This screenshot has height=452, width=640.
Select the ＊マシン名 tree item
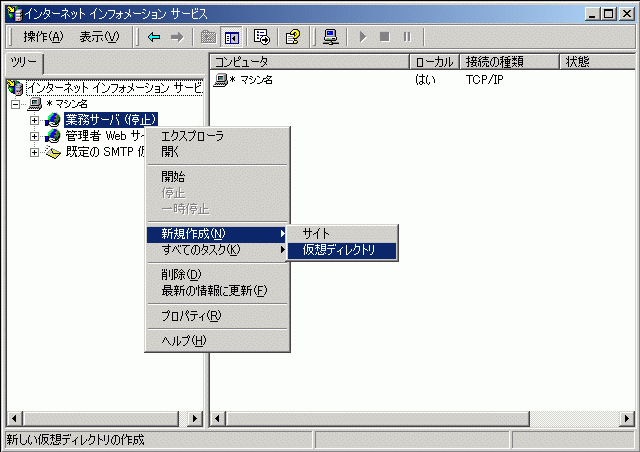click(67, 104)
